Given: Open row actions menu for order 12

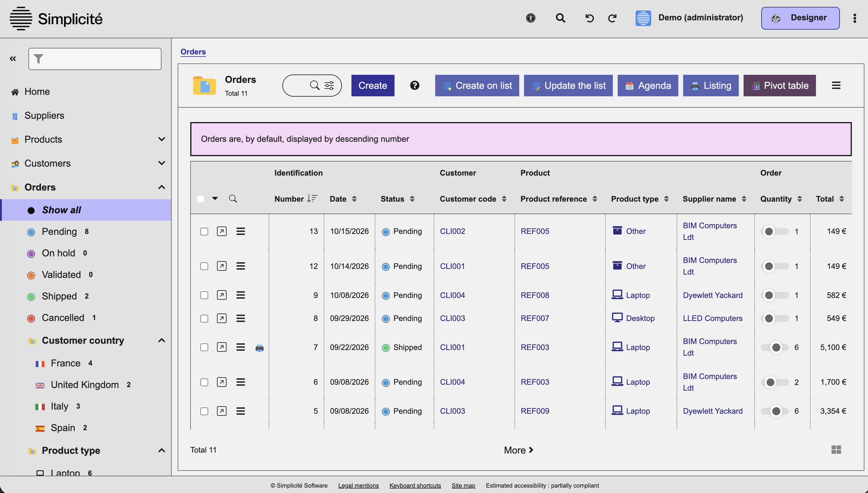Looking at the screenshot, I should (x=240, y=266).
